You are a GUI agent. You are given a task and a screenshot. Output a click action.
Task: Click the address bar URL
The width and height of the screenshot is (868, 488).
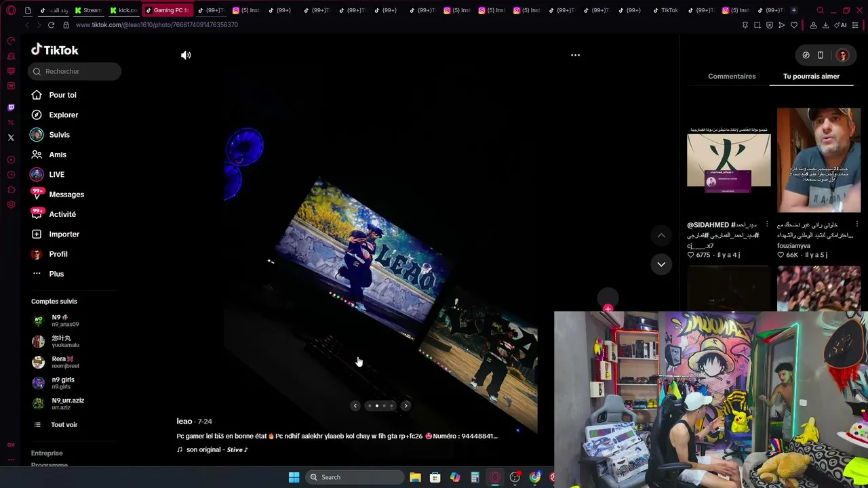[x=157, y=25]
